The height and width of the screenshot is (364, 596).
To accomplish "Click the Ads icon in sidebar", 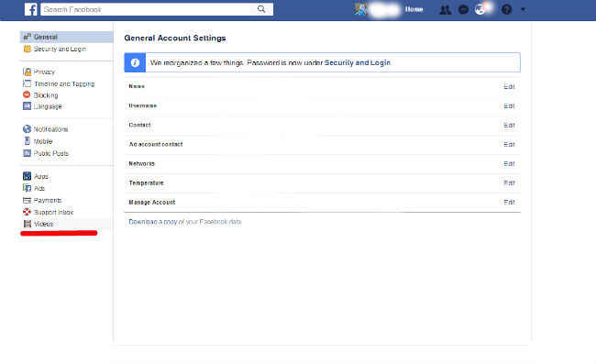I will point(27,188).
